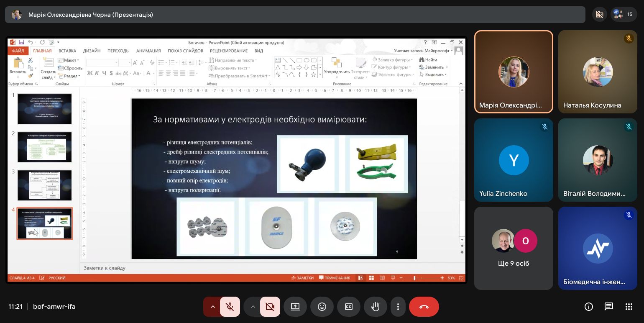Open the emoji reactions button
The image size is (644, 323).
pyautogui.click(x=322, y=307)
